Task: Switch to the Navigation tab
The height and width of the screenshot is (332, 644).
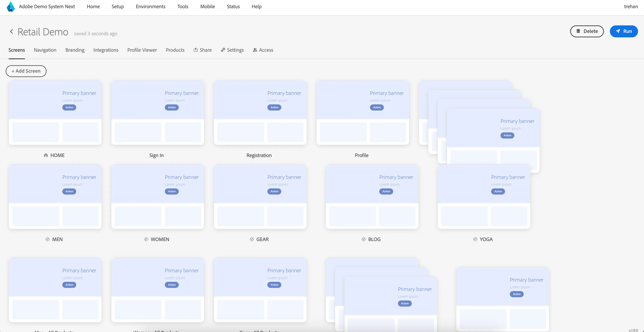Action: click(45, 50)
